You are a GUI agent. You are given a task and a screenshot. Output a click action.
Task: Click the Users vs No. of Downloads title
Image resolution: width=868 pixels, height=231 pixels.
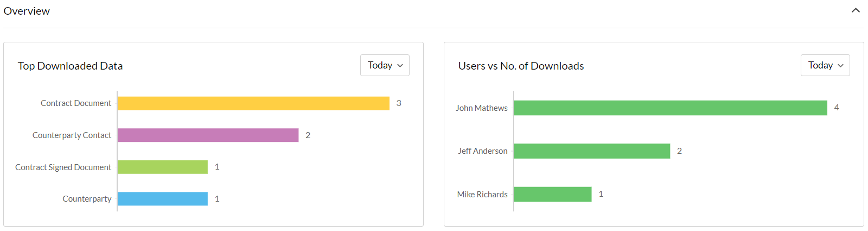[x=521, y=66]
